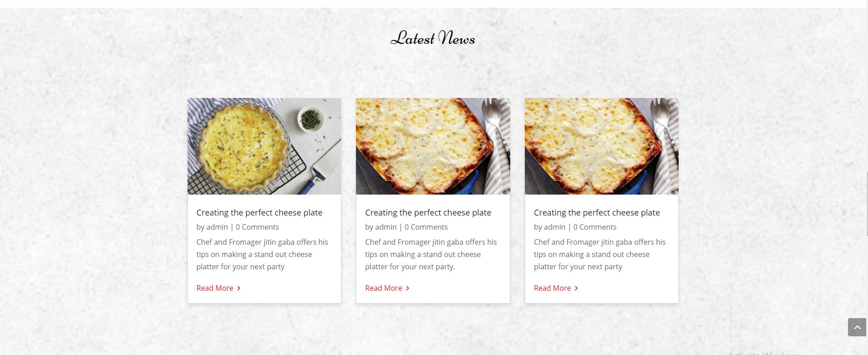Click the chevron beside the first card's Read More
This screenshot has width=868, height=355.
point(239,288)
